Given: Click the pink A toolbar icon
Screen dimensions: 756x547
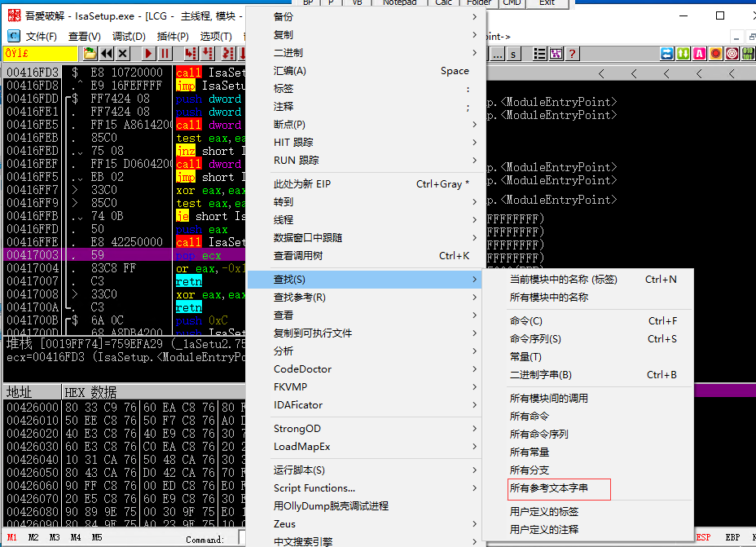Looking at the screenshot, I should (699, 54).
